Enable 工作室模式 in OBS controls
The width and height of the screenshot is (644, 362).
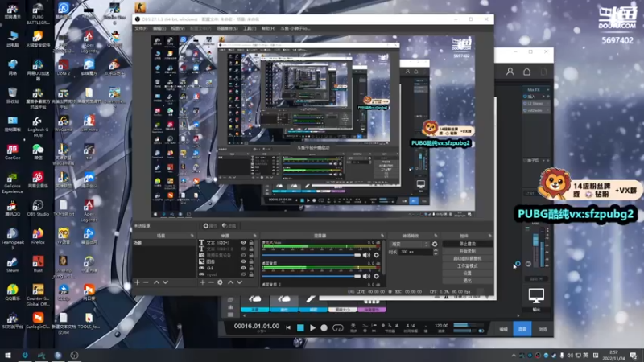468,266
